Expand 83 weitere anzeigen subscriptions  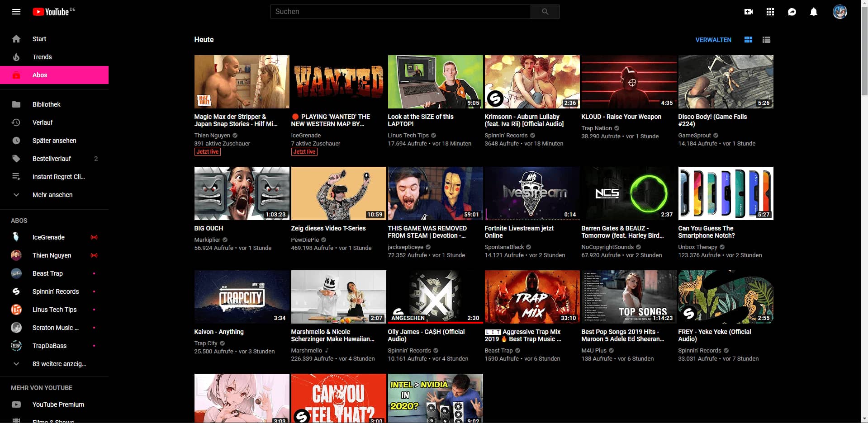[54, 364]
